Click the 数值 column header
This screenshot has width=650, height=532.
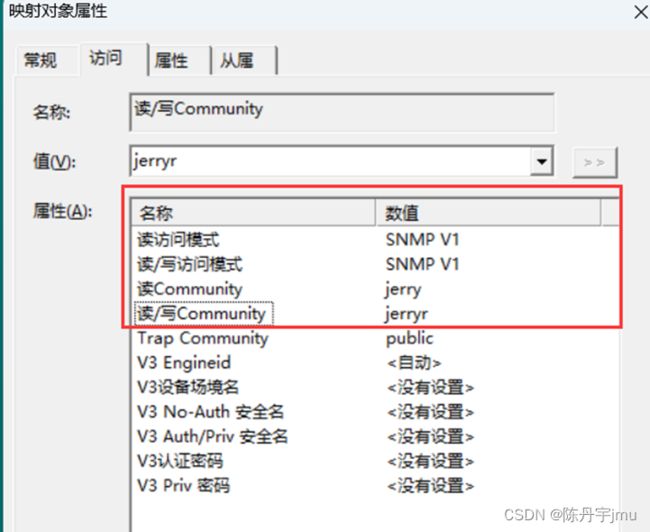point(488,213)
